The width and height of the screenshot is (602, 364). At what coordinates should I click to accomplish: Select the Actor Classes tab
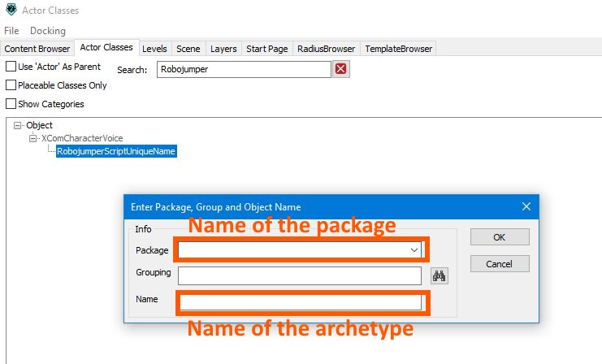(x=106, y=47)
